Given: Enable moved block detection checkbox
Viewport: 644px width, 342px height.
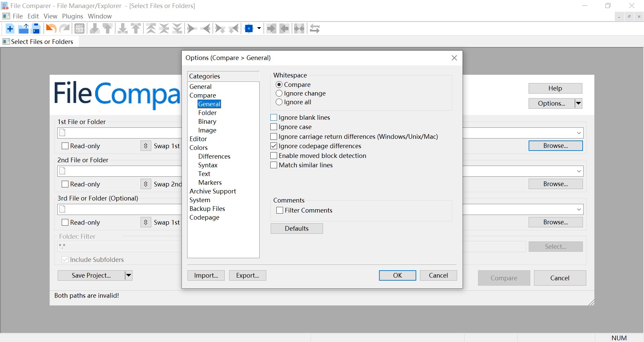Looking at the screenshot, I should [x=274, y=156].
